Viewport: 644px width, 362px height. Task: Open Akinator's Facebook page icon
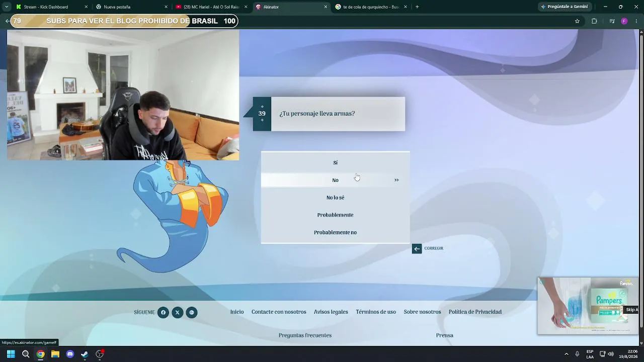click(163, 312)
